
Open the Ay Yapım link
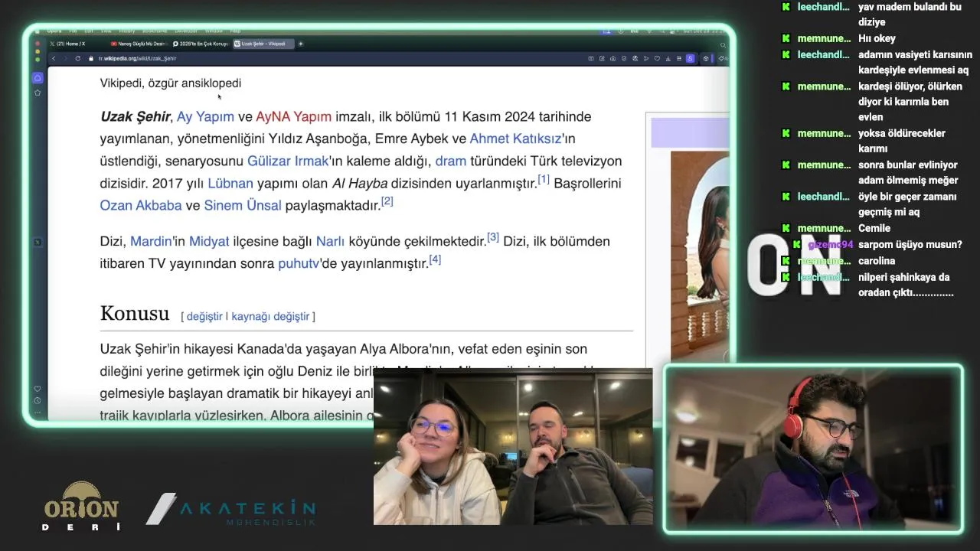(205, 117)
